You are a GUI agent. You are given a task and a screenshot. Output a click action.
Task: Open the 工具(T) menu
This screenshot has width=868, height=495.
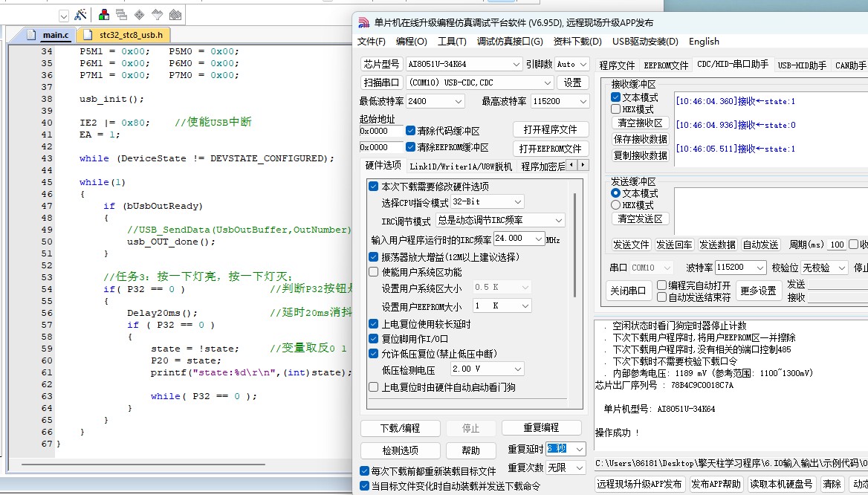(x=452, y=42)
